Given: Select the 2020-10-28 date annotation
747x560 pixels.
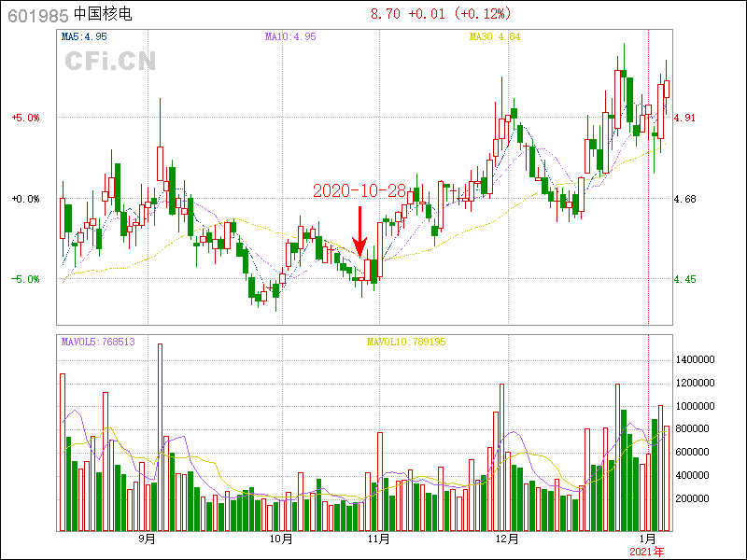Looking at the screenshot, I should tap(359, 191).
